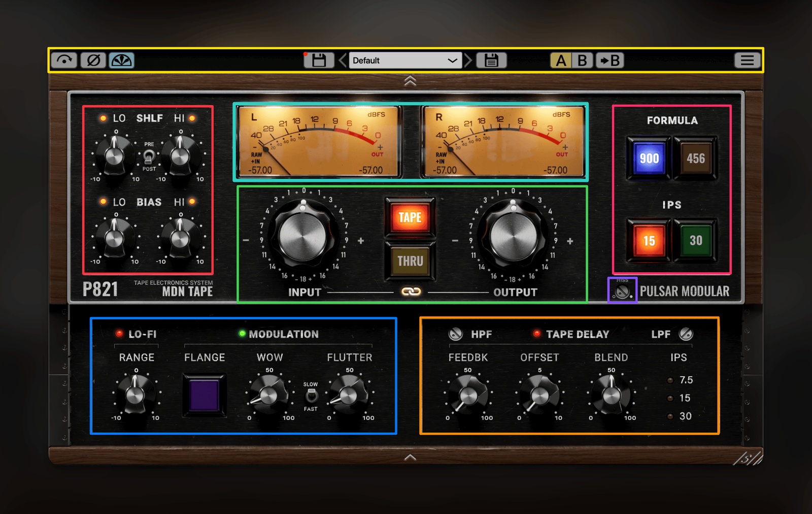Toggle the LO-FI LED
The image size is (812, 514).
(119, 334)
